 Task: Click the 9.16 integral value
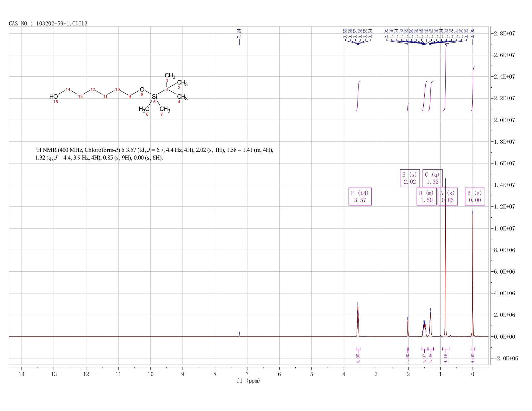pyautogui.click(x=446, y=358)
